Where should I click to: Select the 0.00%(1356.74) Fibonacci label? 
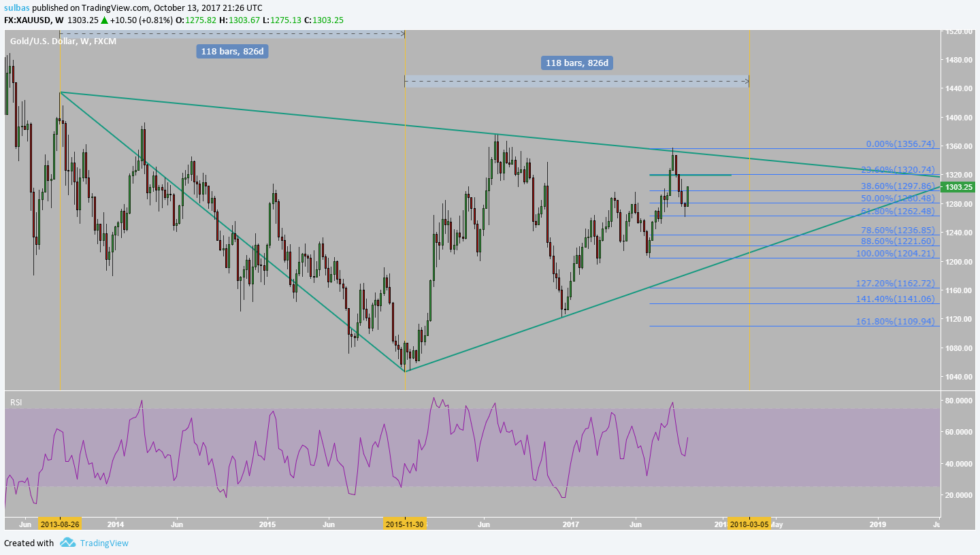pos(900,144)
